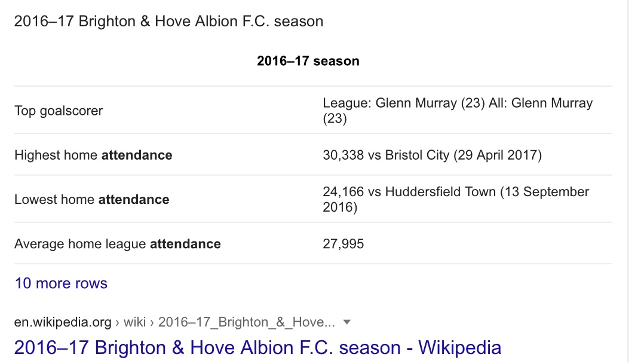Open the Wikipedia result title link

[x=257, y=347]
